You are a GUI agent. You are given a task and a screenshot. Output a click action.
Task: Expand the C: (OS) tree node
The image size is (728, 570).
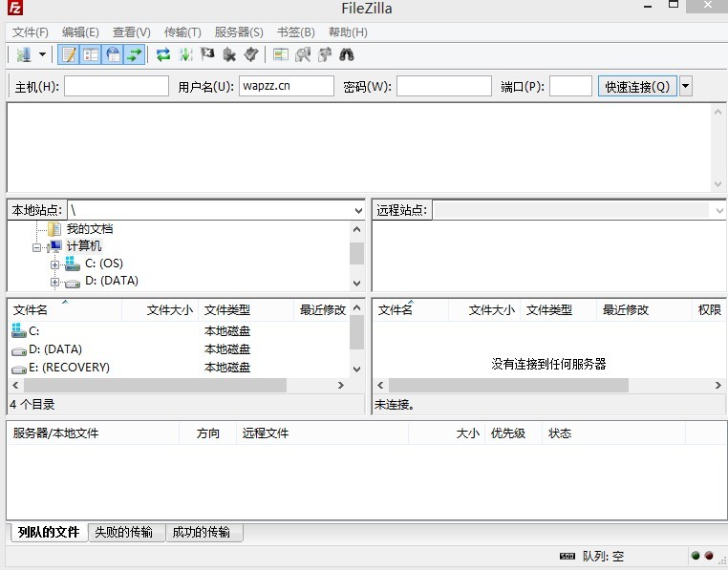(55, 264)
